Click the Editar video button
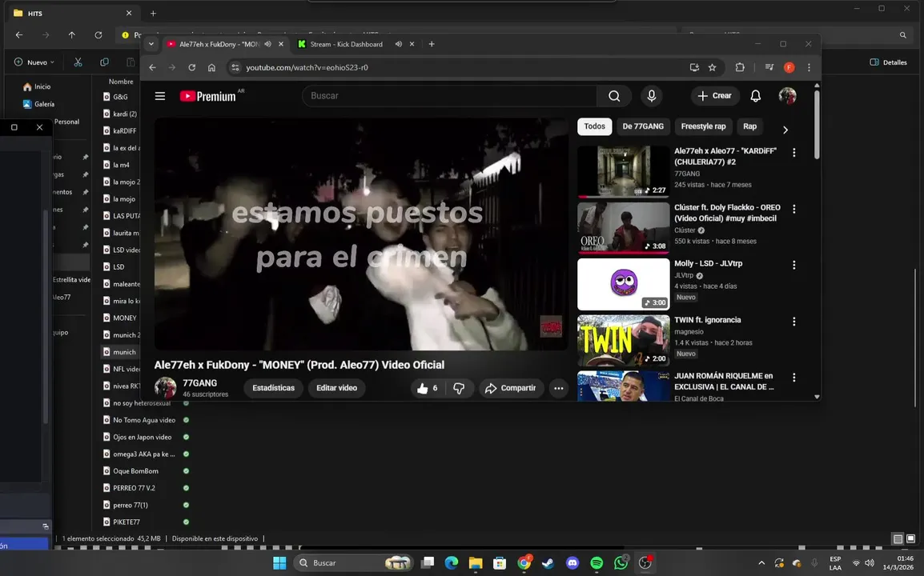 tap(336, 388)
